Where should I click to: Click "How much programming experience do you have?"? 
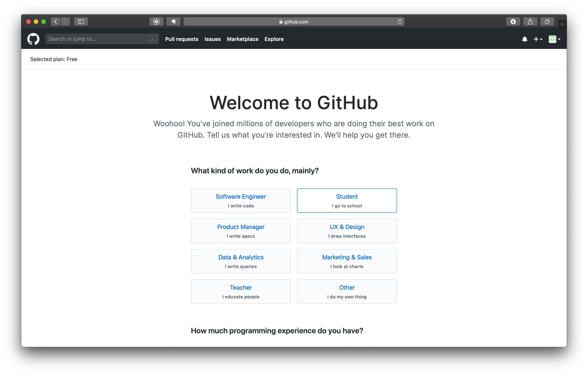pos(277,331)
